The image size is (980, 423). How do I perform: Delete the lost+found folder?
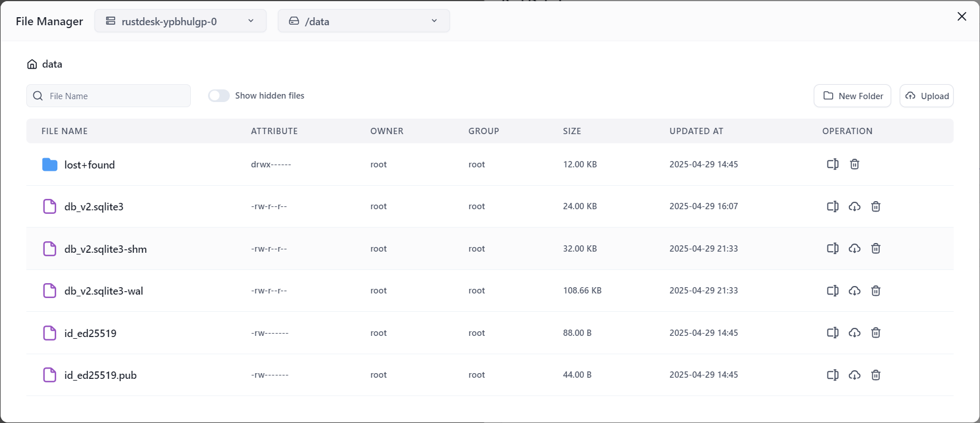point(854,164)
